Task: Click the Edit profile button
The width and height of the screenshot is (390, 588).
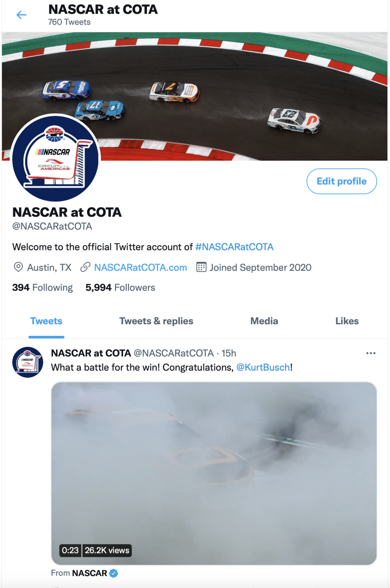Action: pos(342,181)
